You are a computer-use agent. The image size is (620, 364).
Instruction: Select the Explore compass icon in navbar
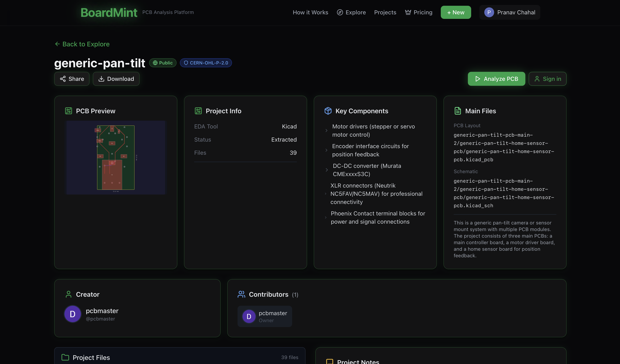coord(340,12)
